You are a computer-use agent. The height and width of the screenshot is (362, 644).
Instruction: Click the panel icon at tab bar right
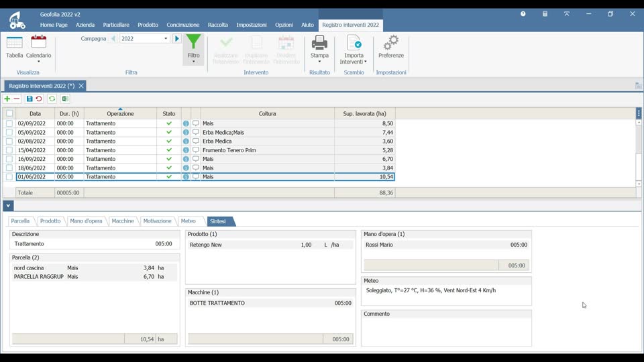tap(638, 86)
